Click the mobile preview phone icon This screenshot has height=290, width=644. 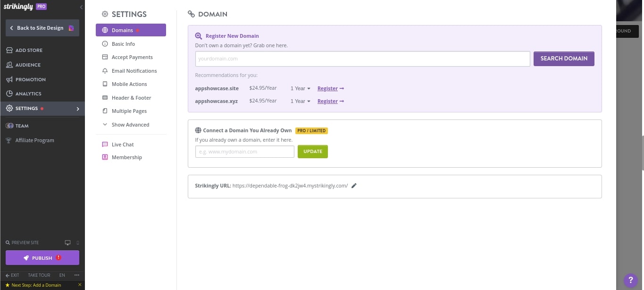[x=78, y=243]
